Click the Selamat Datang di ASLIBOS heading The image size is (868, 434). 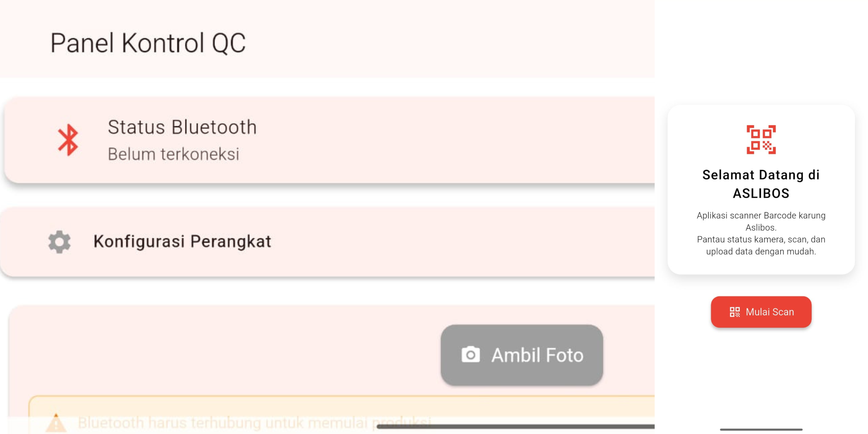[x=761, y=184]
